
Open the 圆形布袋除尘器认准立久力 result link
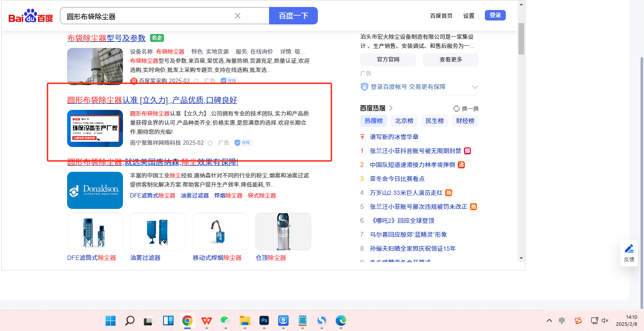tap(152, 100)
